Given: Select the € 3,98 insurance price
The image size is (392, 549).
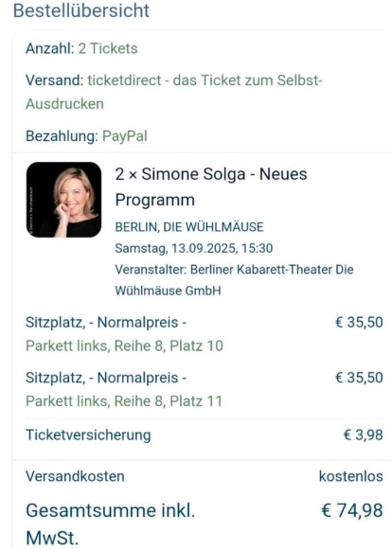Looking at the screenshot, I should [364, 434].
